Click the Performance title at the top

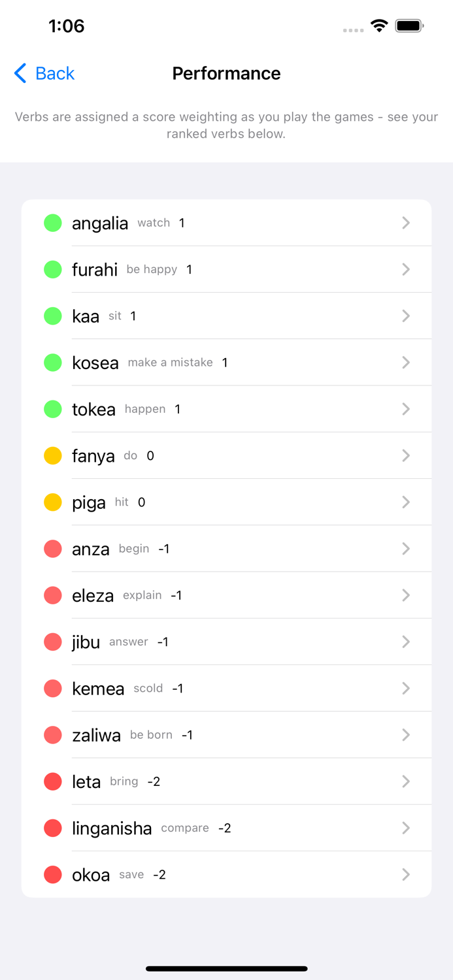[226, 73]
